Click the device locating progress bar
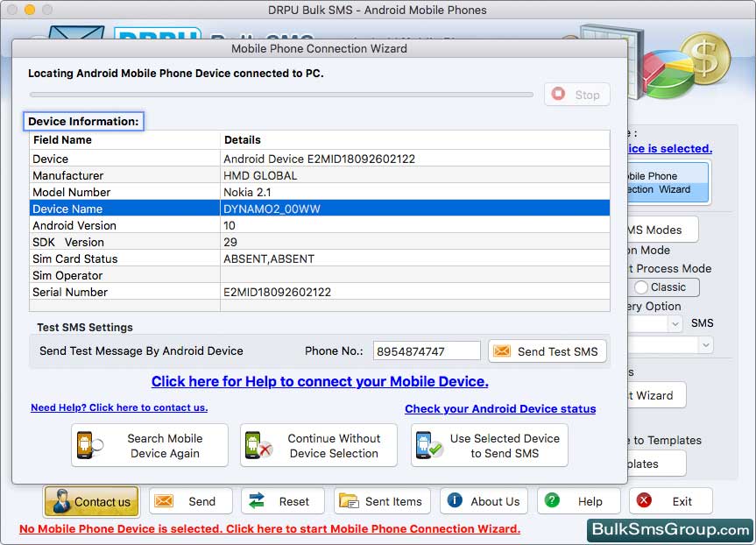 281,95
